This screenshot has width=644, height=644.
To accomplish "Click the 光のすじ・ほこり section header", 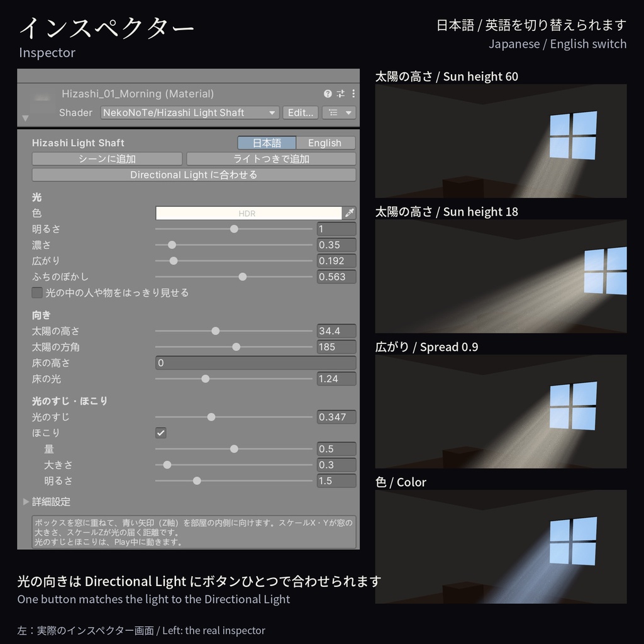I will pyautogui.click(x=70, y=401).
